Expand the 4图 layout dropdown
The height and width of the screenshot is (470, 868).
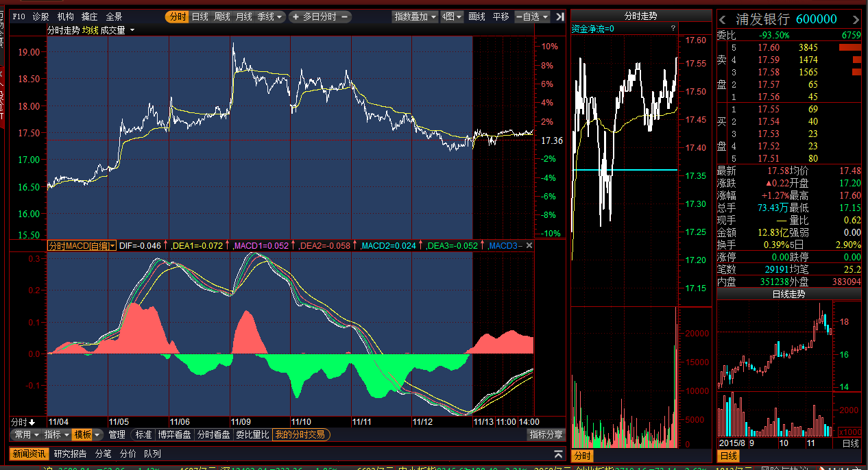pyautogui.click(x=452, y=16)
